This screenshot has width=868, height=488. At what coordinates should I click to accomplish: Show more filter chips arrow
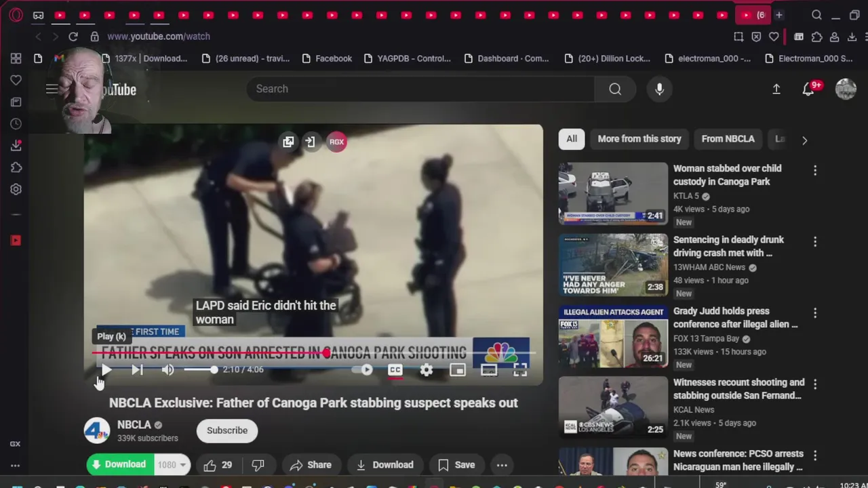(x=804, y=140)
